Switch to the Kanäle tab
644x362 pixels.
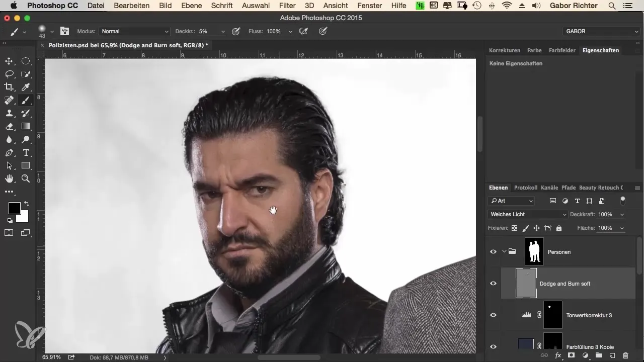549,188
